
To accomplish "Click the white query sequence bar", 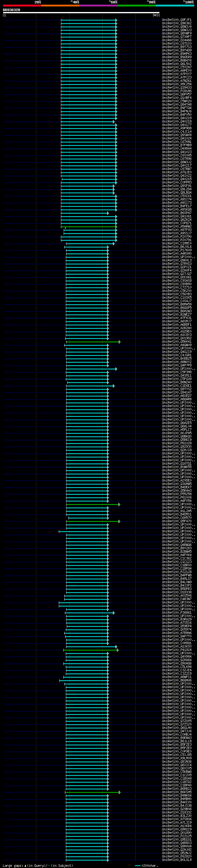I will point(81,12).
